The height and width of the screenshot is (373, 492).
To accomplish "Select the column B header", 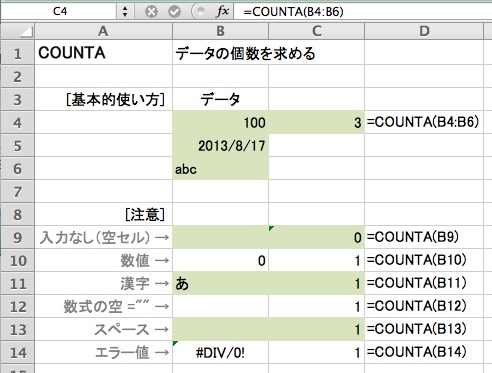I will [x=220, y=31].
